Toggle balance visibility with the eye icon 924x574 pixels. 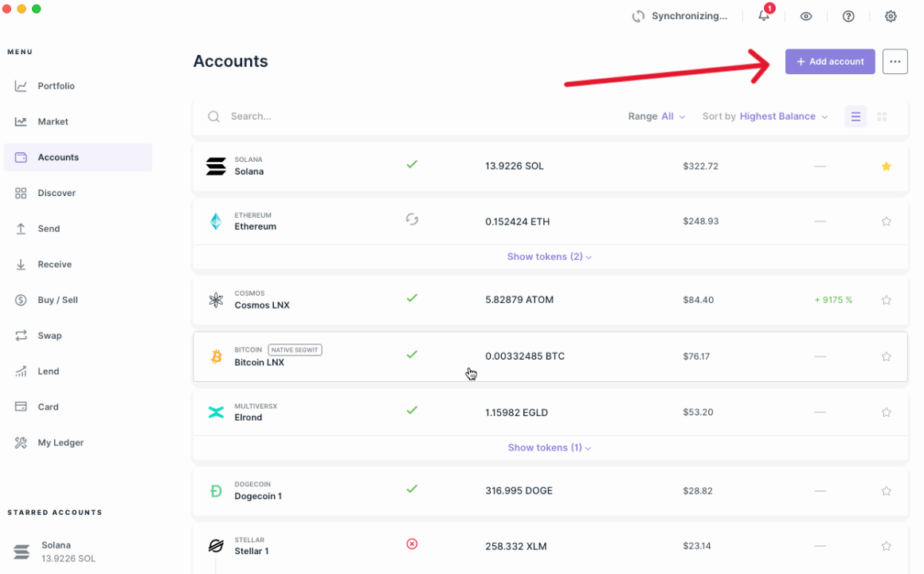tap(805, 16)
